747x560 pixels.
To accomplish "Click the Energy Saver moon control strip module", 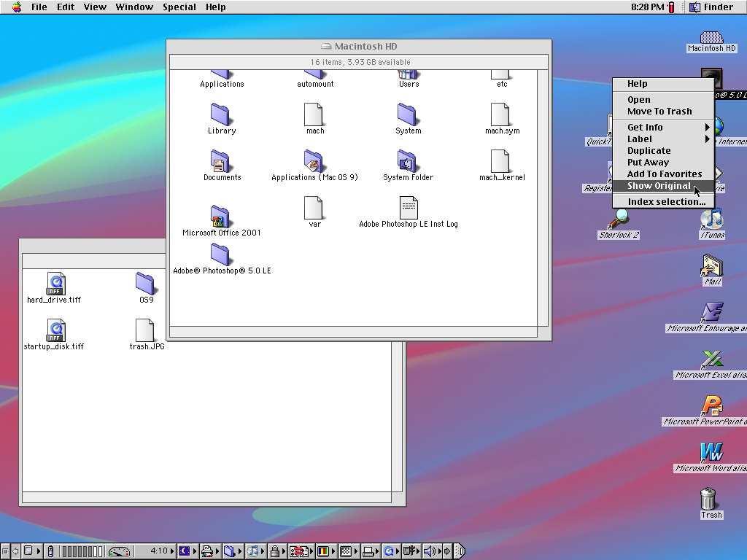I will point(185,551).
